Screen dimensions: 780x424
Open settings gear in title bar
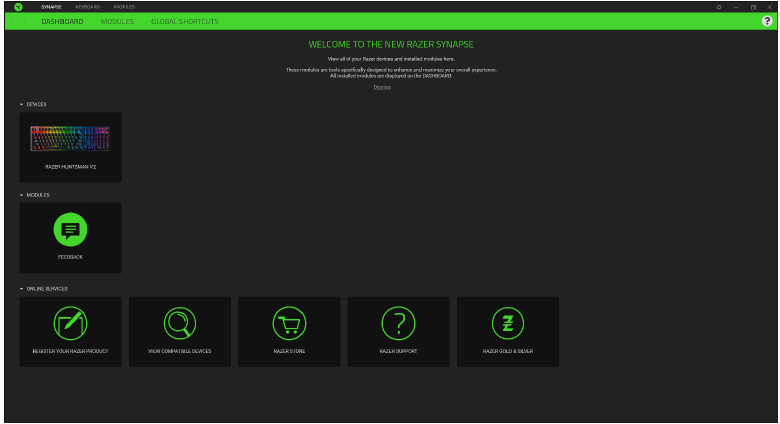(x=719, y=7)
